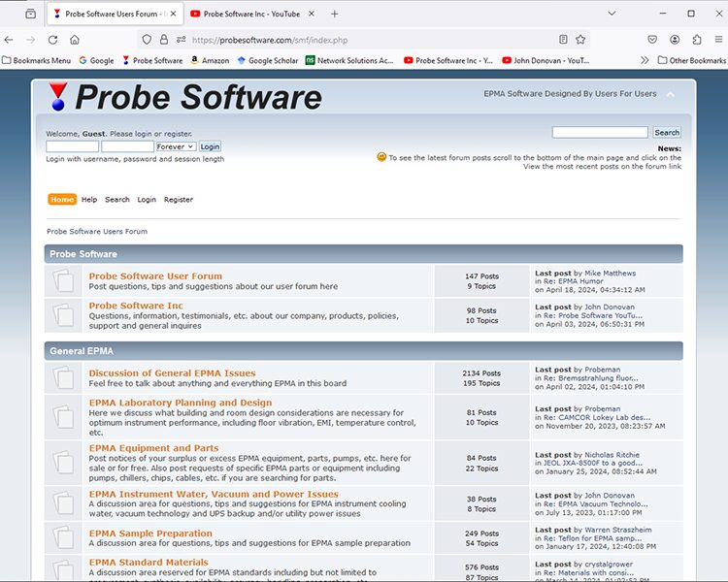Open last post Re: EPMA Humor link

574,281
